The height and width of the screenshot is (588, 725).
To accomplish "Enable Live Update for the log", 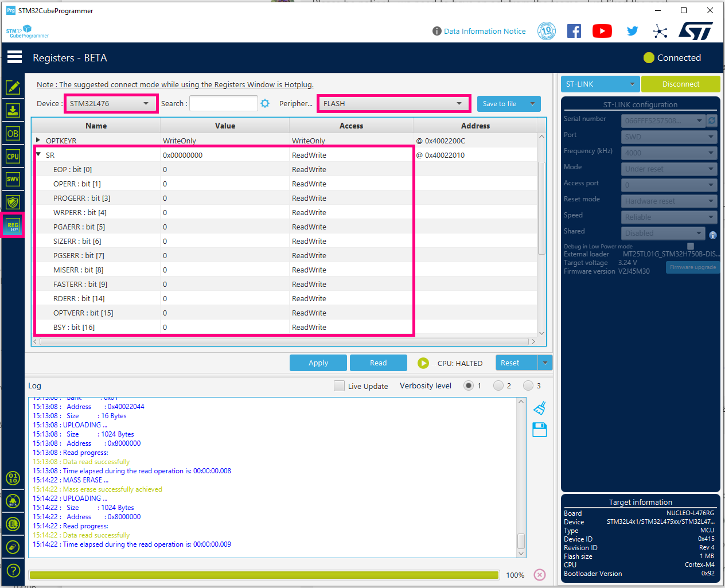I will [339, 385].
